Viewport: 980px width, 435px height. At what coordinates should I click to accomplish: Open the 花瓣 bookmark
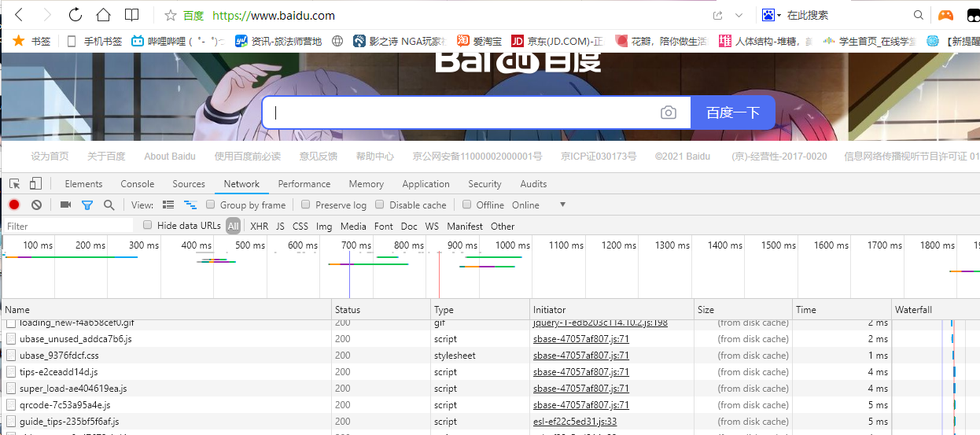(x=661, y=41)
